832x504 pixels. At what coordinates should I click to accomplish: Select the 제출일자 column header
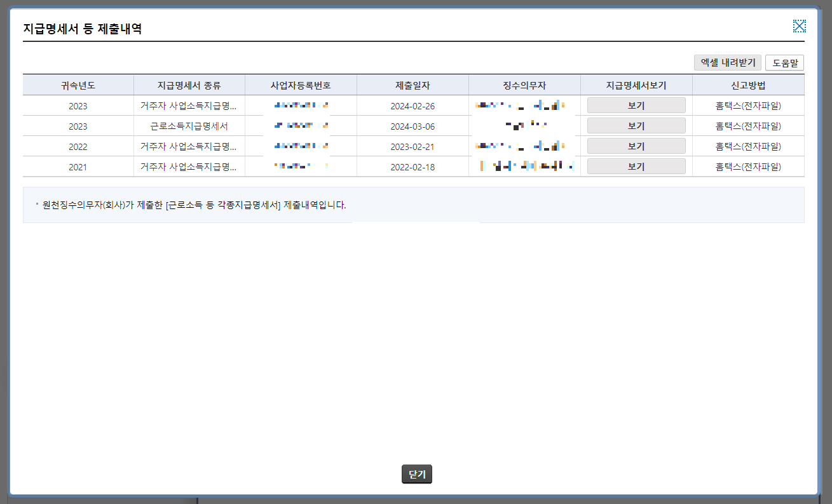pyautogui.click(x=413, y=85)
